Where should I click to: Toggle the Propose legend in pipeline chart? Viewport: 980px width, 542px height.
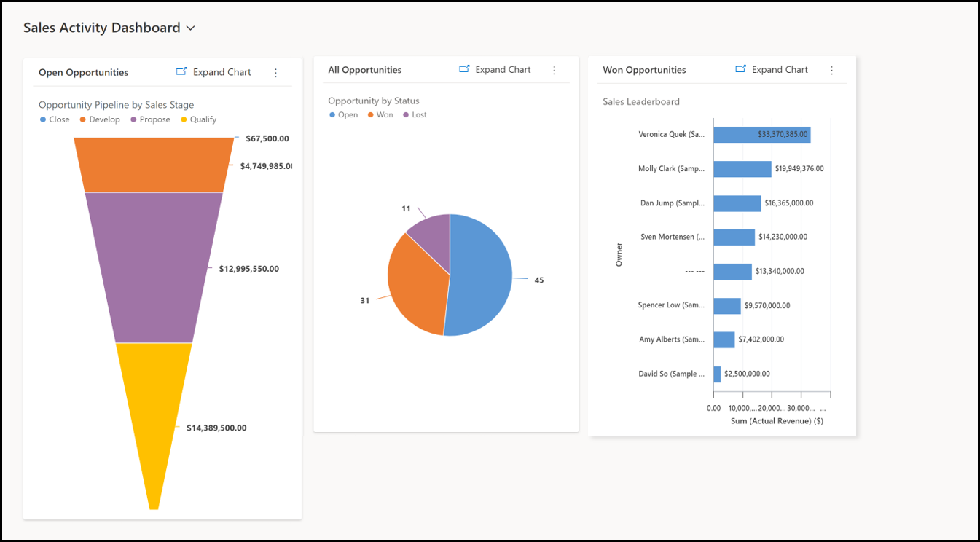click(x=150, y=119)
